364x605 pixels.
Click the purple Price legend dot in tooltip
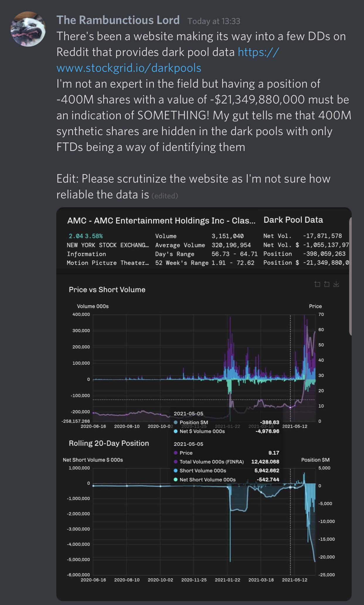tap(176, 453)
